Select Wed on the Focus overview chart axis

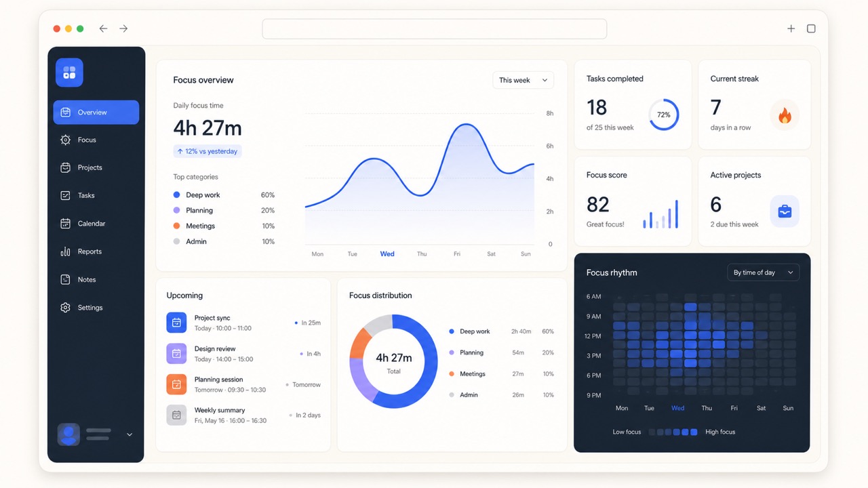[x=387, y=253]
